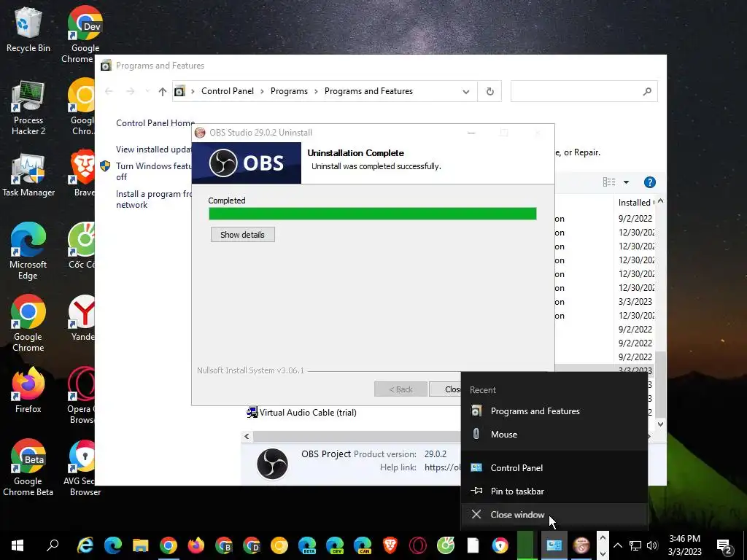Select Mouse in recent jump list
The image size is (747, 560).
tap(554, 435)
